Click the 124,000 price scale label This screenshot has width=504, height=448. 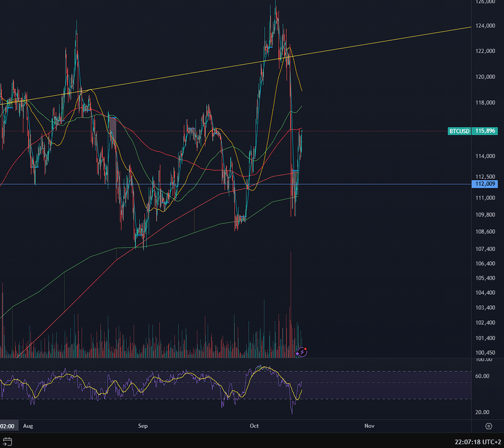(485, 26)
